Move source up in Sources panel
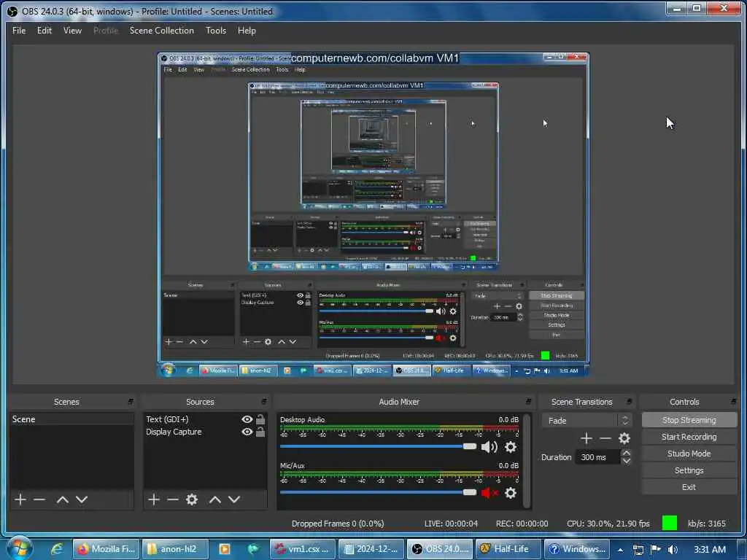Screen dimensions: 747x560 pyautogui.click(x=215, y=499)
